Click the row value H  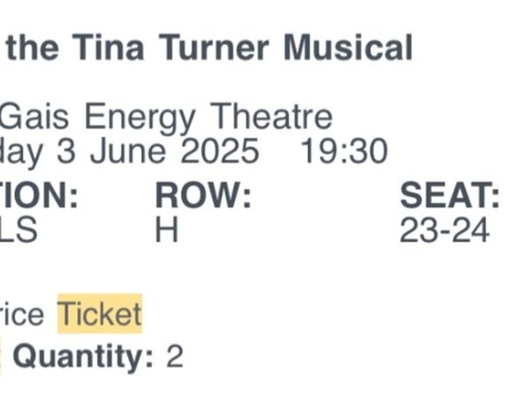pos(167,230)
